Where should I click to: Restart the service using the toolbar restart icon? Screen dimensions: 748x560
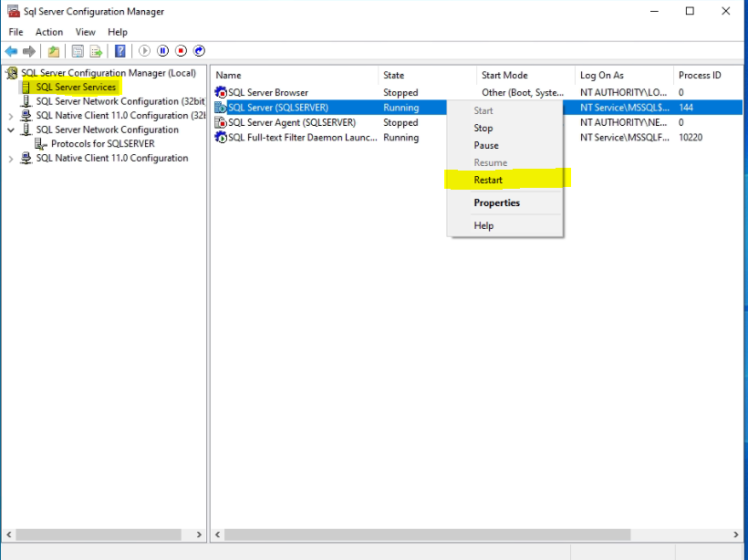(x=199, y=50)
